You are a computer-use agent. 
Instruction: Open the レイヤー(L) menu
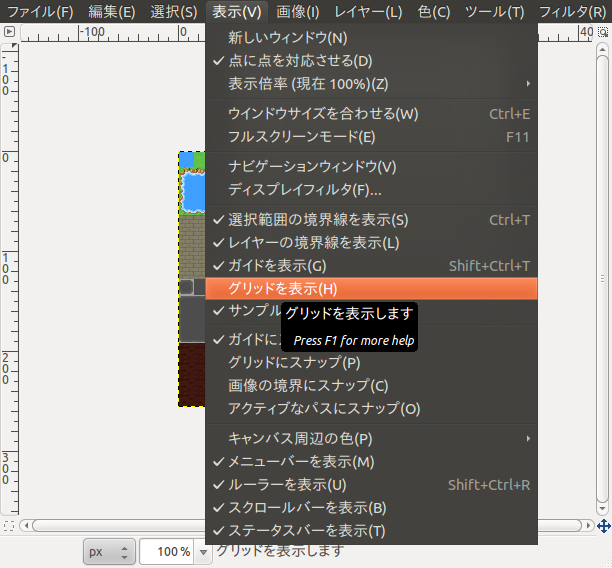coord(368,12)
